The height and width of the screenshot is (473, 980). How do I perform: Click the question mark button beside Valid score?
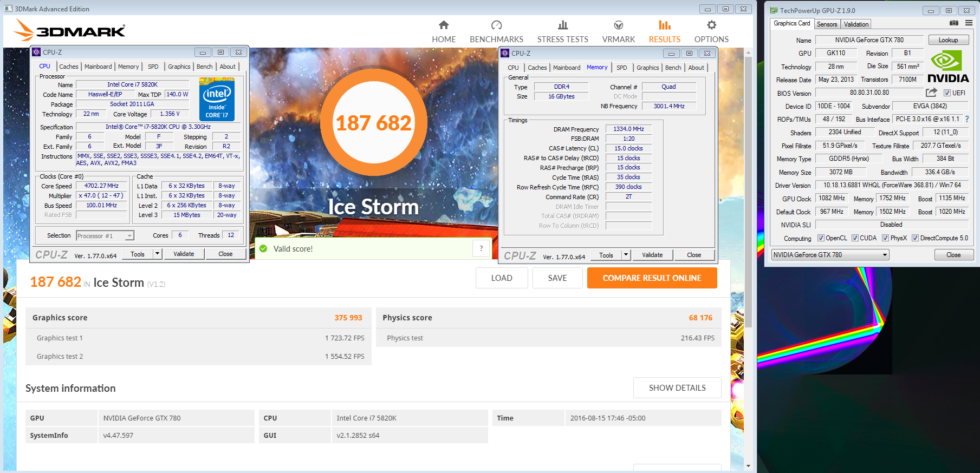click(x=481, y=248)
